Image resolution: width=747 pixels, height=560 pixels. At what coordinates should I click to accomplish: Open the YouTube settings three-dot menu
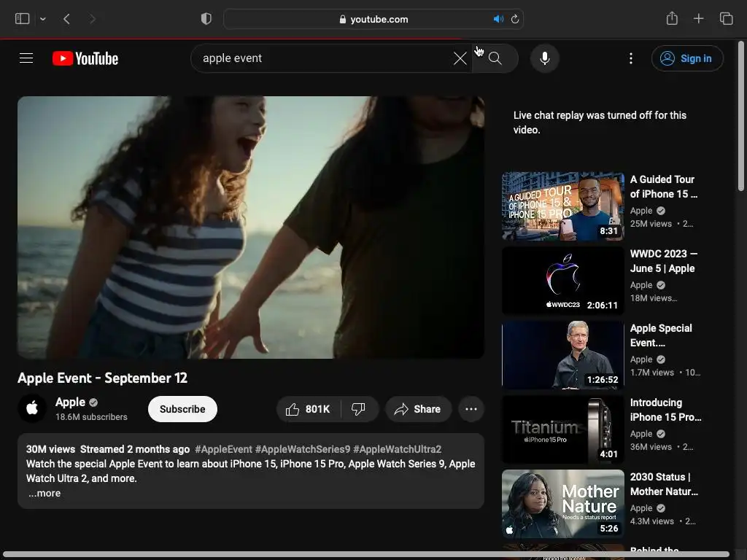(x=631, y=58)
